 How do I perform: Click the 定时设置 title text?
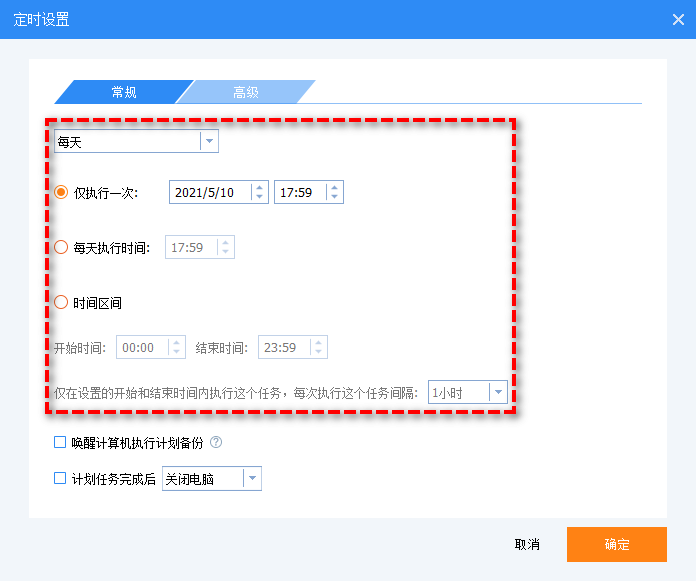[x=41, y=20]
